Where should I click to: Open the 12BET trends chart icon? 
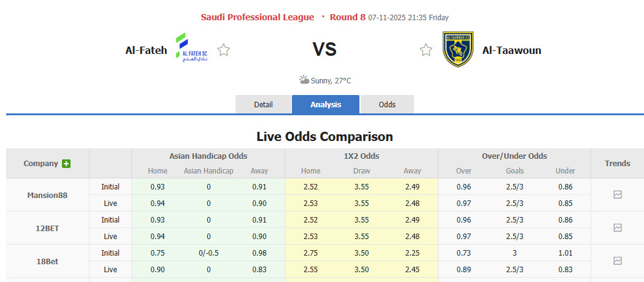click(x=617, y=228)
